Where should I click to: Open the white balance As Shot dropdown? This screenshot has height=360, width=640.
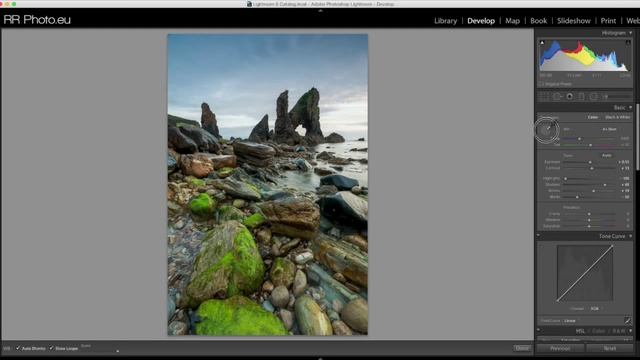tap(609, 129)
